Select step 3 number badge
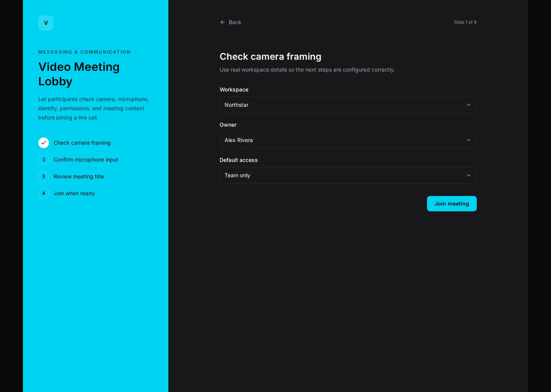This screenshot has width=551, height=392. [44, 176]
